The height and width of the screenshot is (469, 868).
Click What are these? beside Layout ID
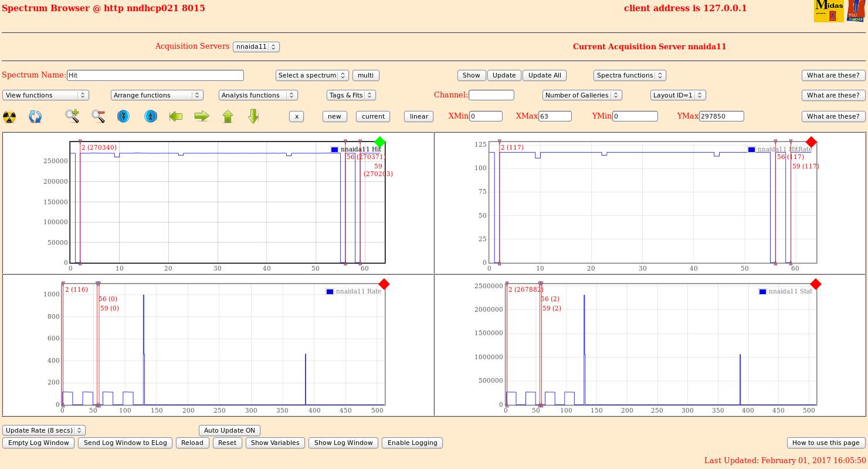click(x=833, y=95)
